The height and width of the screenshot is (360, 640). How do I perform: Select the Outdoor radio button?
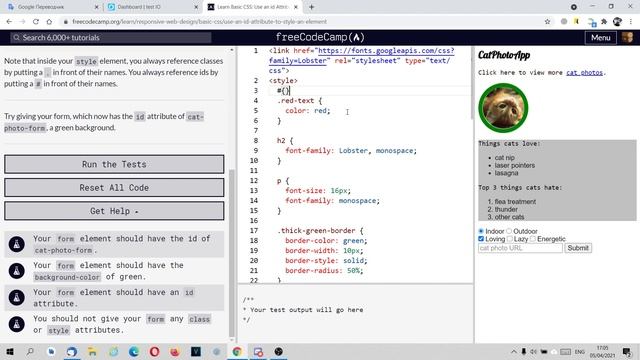[509, 231]
